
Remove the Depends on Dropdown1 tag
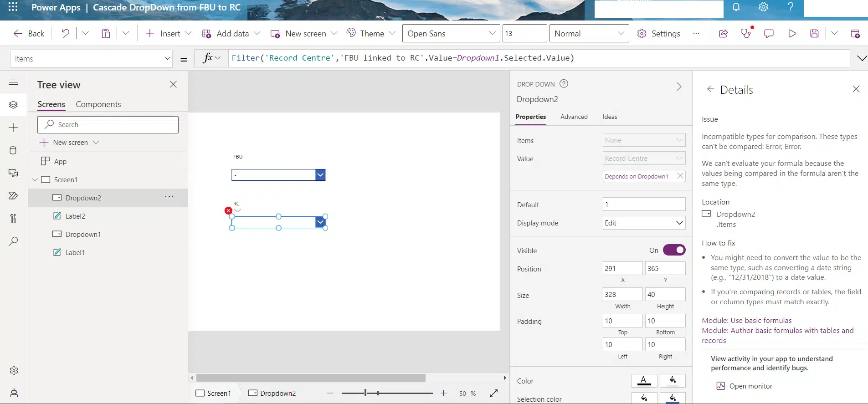[x=680, y=176]
